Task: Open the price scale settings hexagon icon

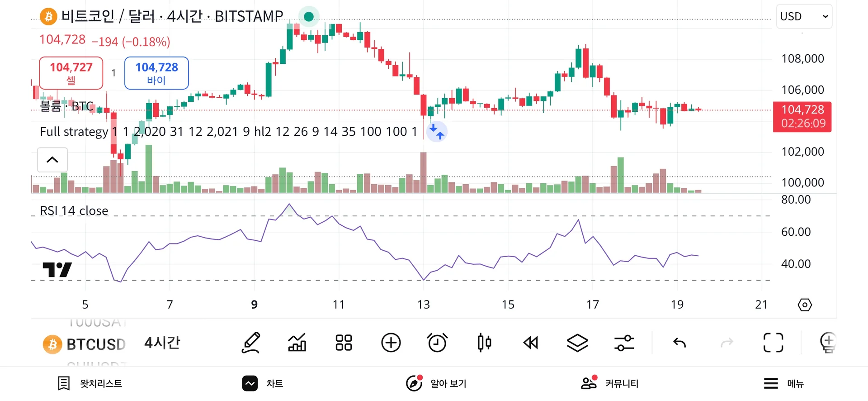Action: pos(805,305)
